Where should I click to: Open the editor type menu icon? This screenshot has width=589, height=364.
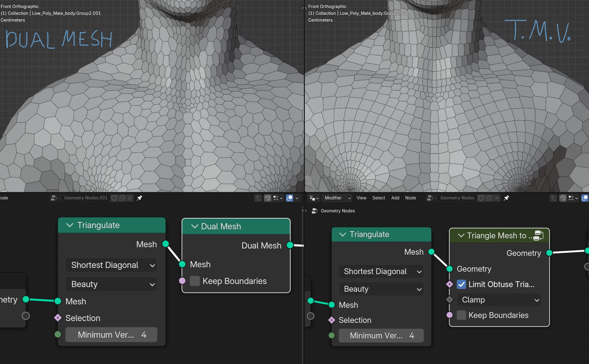(x=313, y=198)
